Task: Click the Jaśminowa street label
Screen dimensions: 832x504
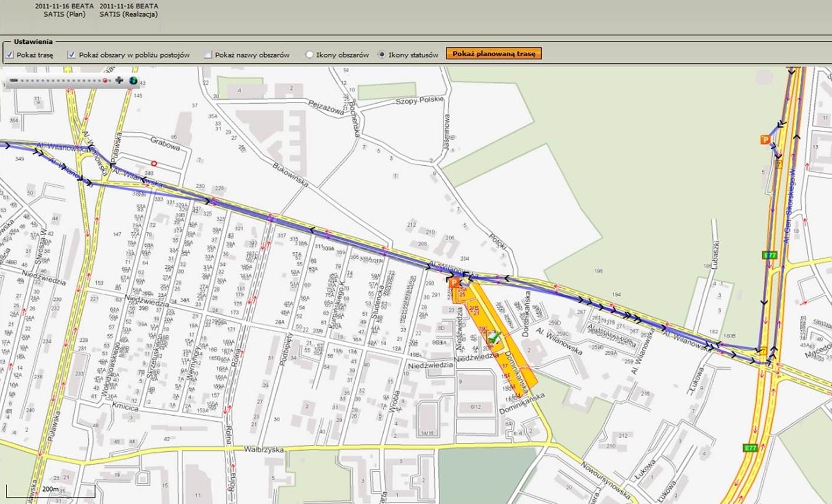Action: [447, 131]
